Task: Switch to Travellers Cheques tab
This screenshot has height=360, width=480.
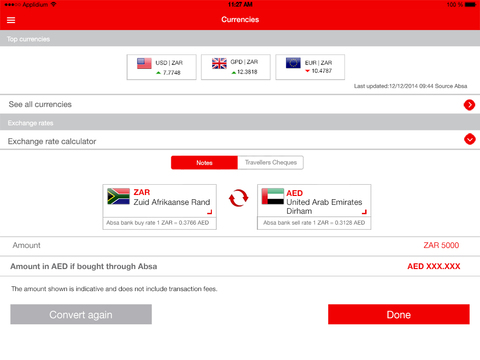Action: click(271, 163)
